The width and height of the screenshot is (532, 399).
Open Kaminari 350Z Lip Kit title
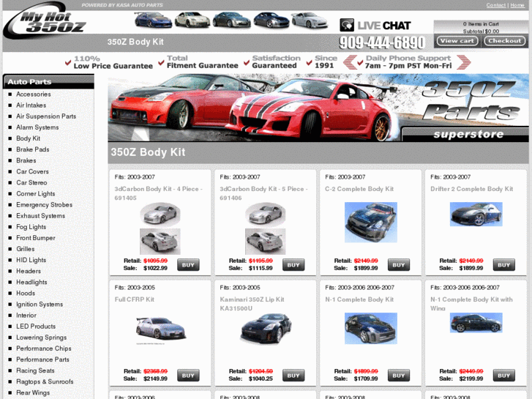tap(252, 304)
